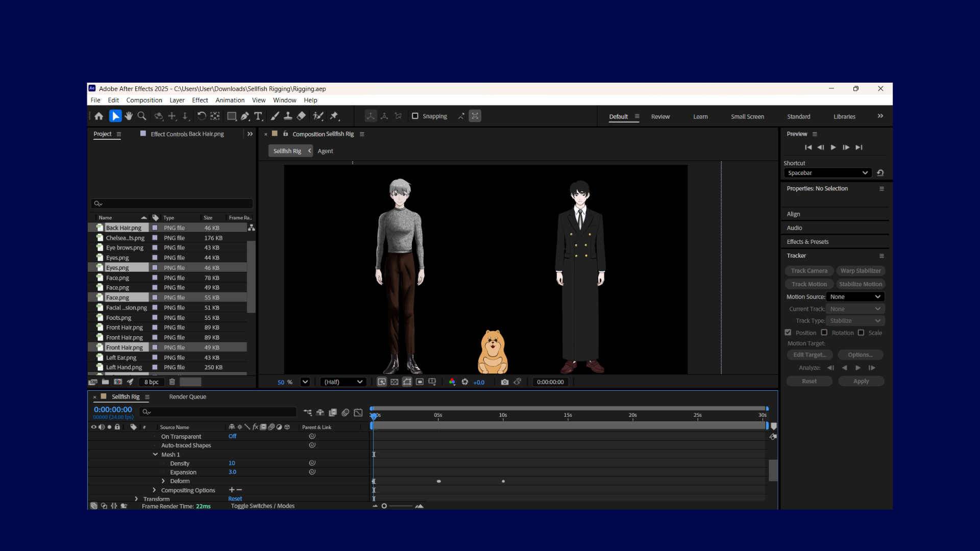Switch to the Render Queue tab
The height and width of the screenshot is (551, 980).
coord(188,397)
